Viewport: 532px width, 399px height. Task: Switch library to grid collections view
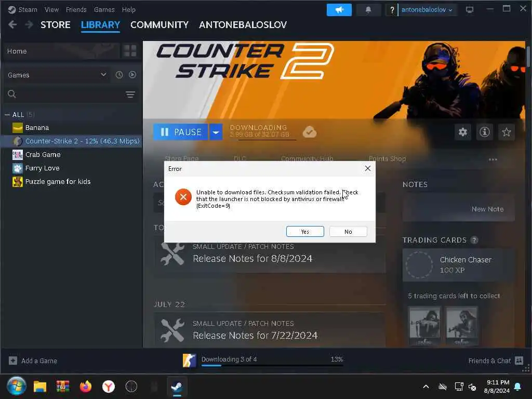click(130, 51)
